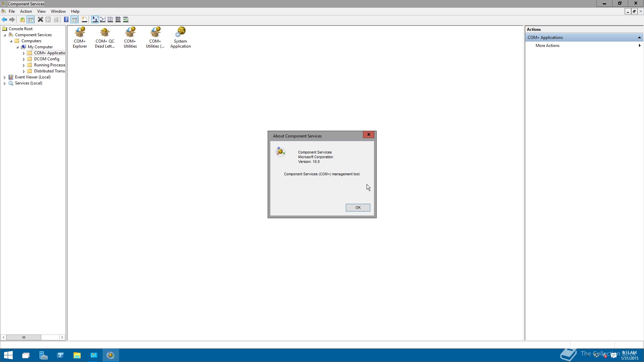Switch to Detail view
This screenshot has height=362, width=644.
click(x=118, y=19)
